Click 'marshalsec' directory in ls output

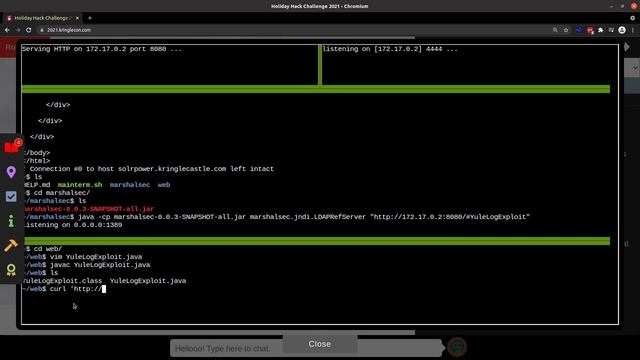coord(130,184)
